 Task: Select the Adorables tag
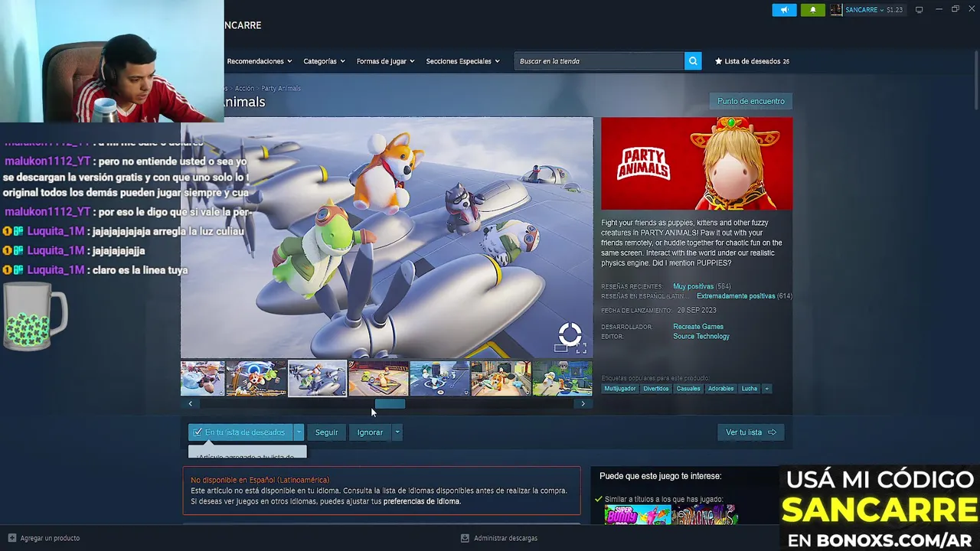click(721, 389)
